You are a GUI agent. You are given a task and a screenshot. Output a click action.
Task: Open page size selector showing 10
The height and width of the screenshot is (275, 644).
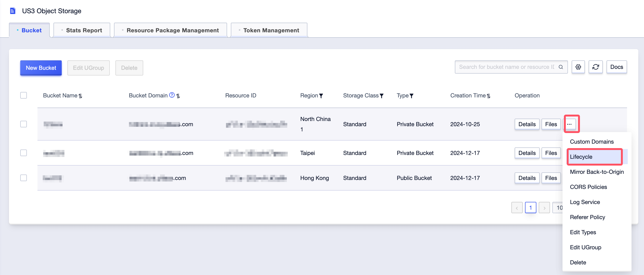coord(558,208)
